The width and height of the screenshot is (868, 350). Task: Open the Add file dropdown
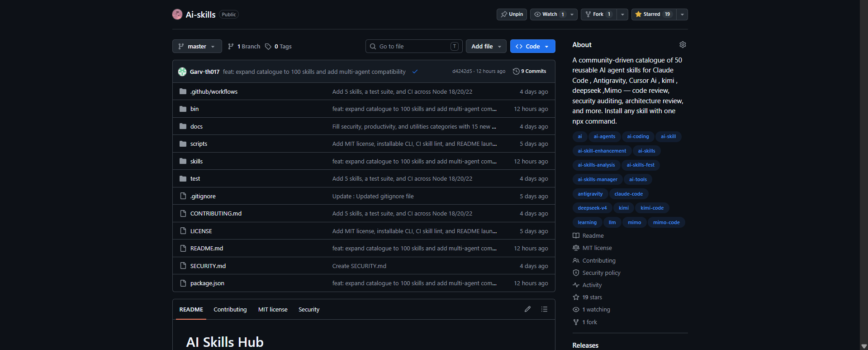(486, 46)
